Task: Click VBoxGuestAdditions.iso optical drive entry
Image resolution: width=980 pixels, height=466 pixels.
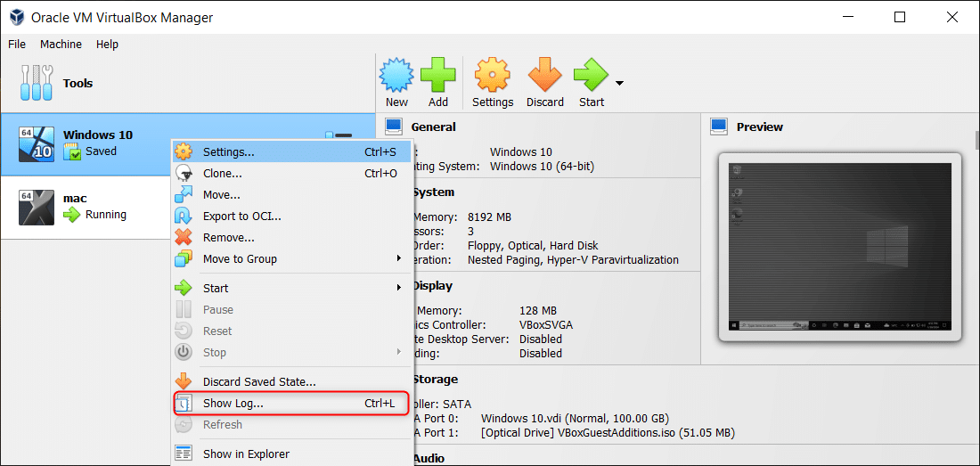Action: click(608, 432)
